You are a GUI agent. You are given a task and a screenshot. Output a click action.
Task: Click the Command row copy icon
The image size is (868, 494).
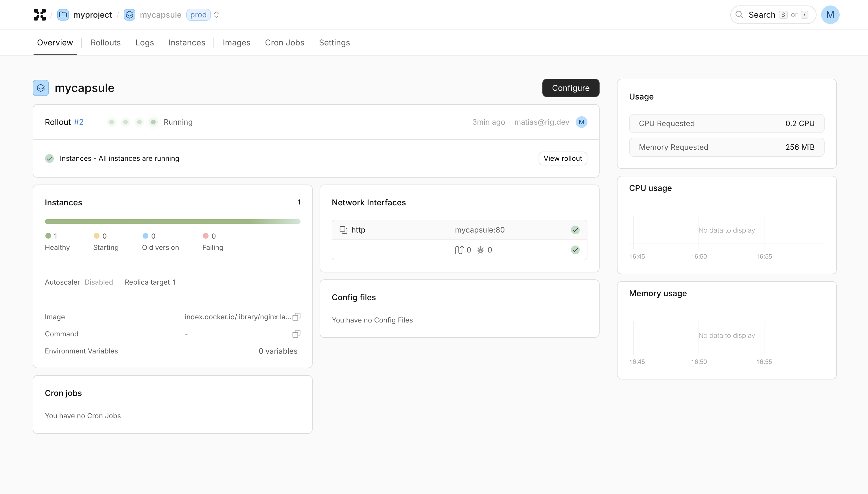(x=296, y=334)
